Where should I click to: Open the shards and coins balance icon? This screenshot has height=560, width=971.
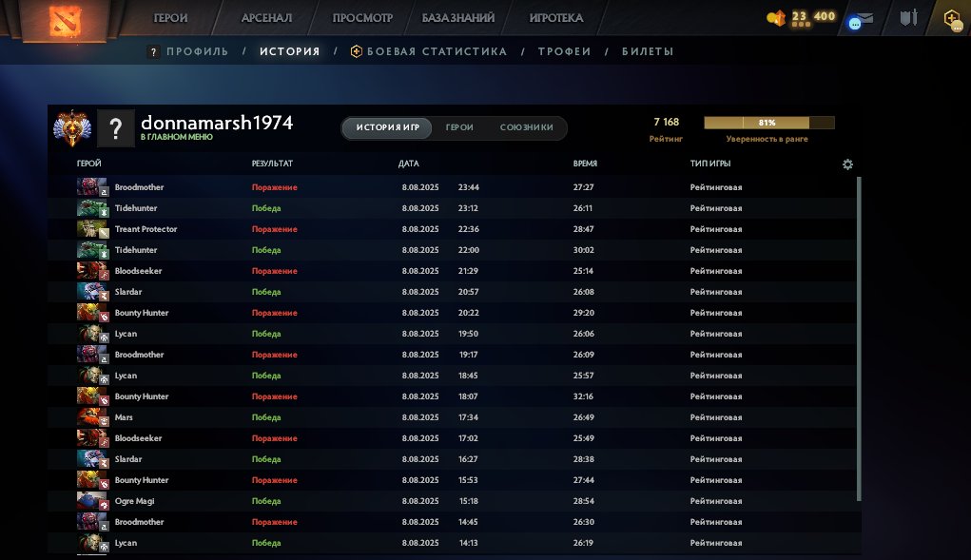pos(775,18)
